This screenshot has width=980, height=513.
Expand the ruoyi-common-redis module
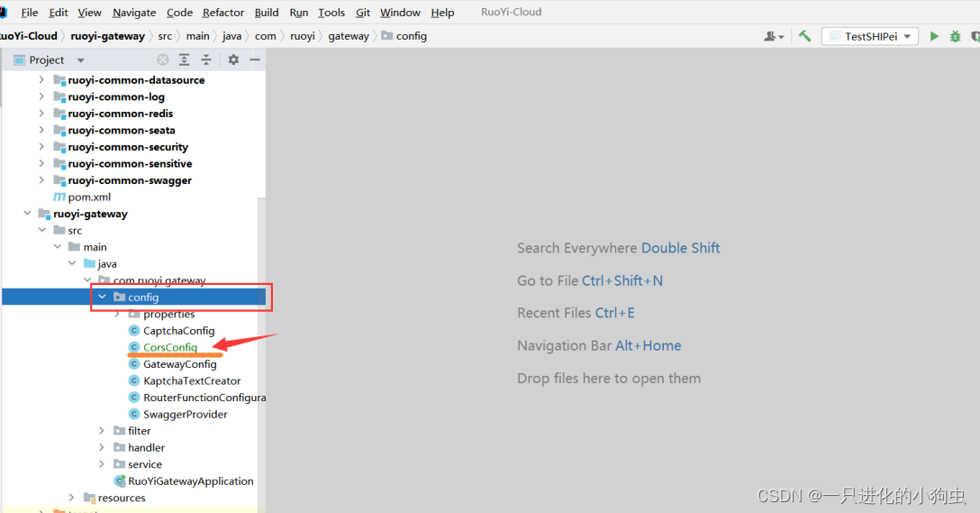tap(41, 114)
